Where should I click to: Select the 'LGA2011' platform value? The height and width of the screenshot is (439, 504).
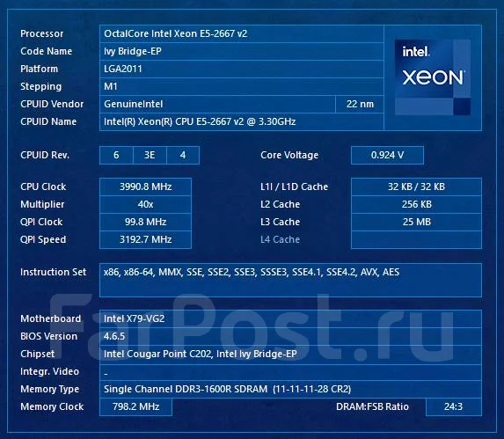coord(123,69)
